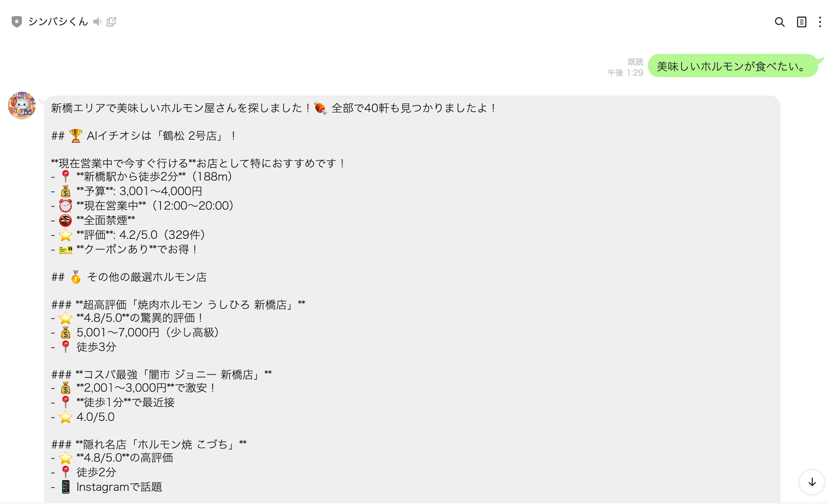Open the three-dot more options menu
This screenshot has width=828, height=504.
click(x=820, y=22)
